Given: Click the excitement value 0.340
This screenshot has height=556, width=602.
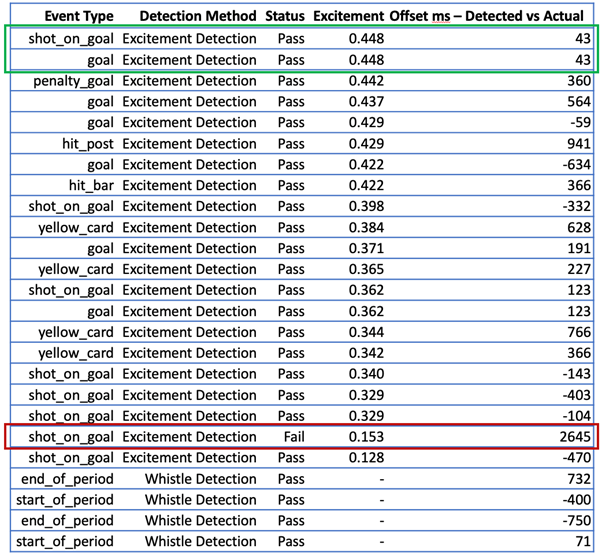Looking at the screenshot, I should 366,374.
